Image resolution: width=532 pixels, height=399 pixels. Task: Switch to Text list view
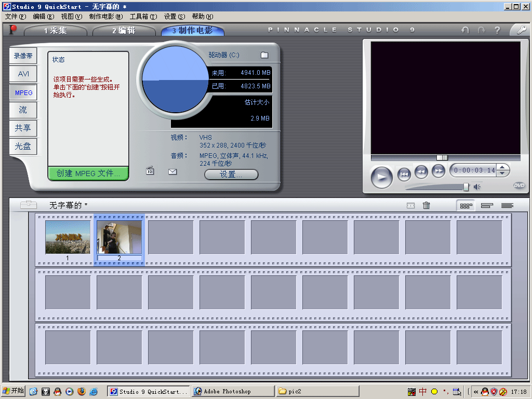(x=507, y=206)
